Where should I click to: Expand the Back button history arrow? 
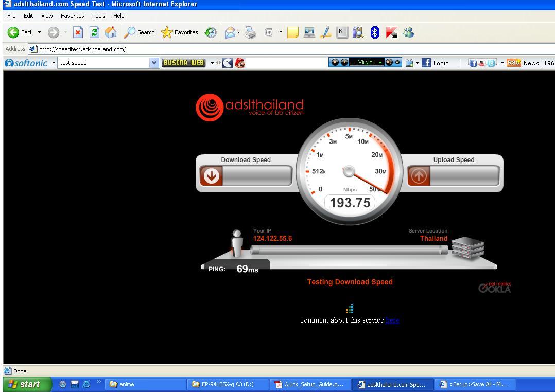tap(39, 32)
